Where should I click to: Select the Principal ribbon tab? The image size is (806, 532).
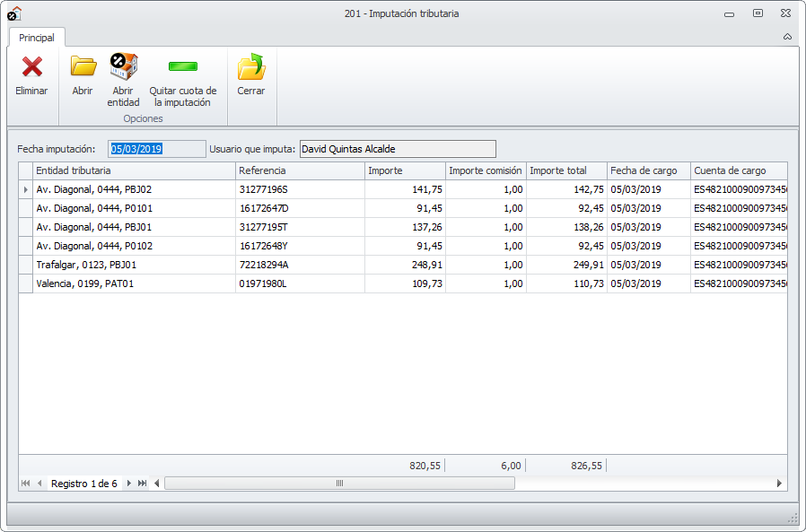pos(37,38)
